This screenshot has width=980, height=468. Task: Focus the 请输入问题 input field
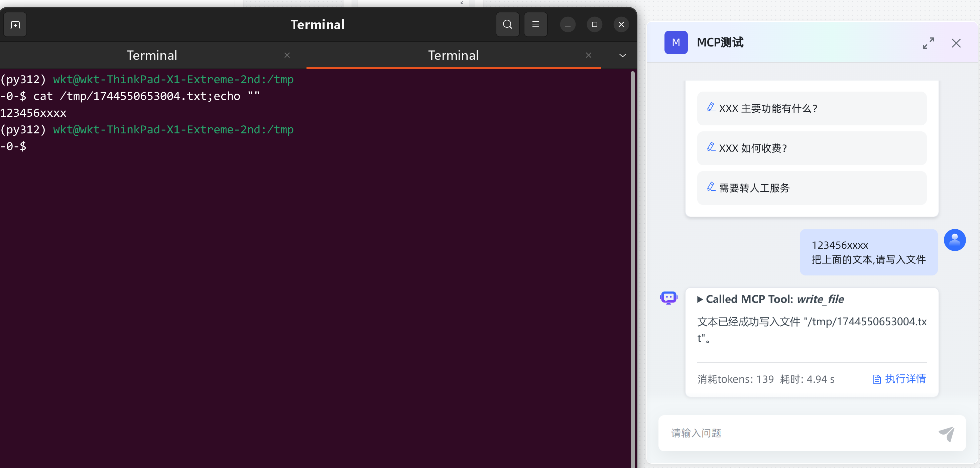(799, 433)
